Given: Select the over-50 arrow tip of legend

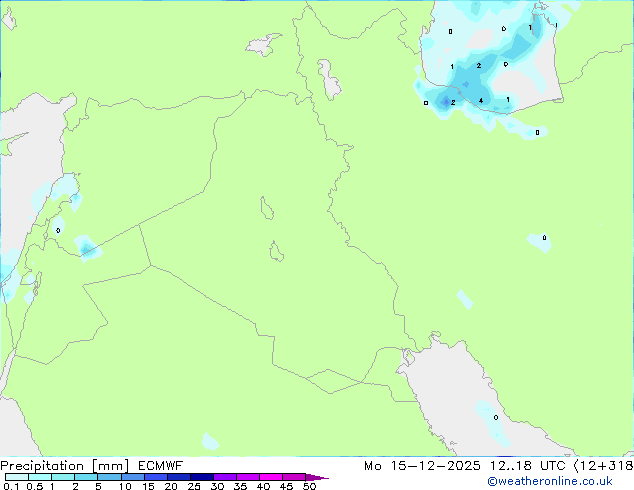Looking at the screenshot, I should coord(317,477).
